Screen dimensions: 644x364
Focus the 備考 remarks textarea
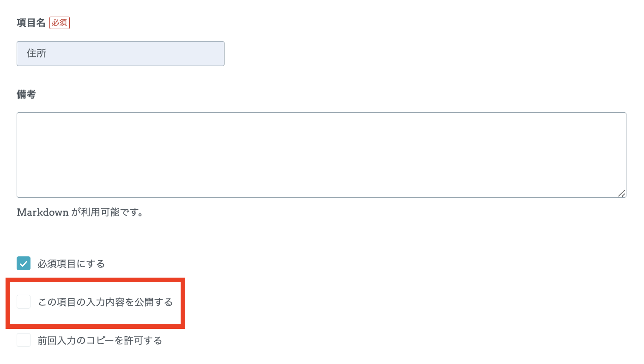321,155
